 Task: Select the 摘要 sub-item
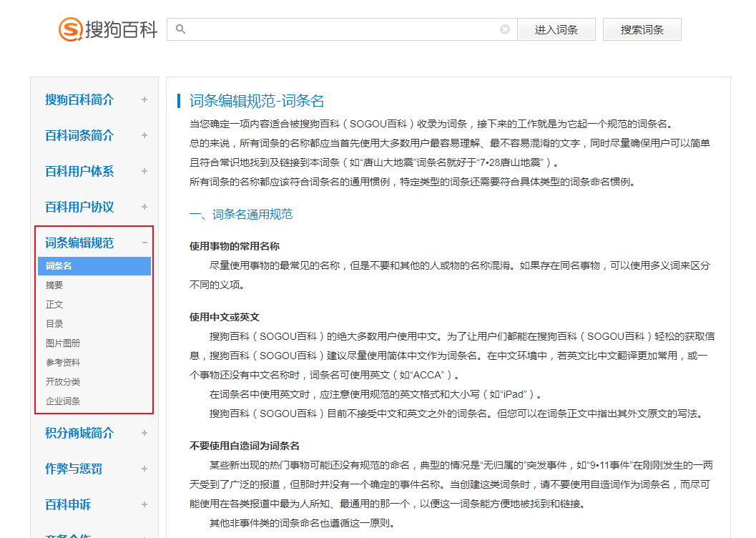click(54, 285)
